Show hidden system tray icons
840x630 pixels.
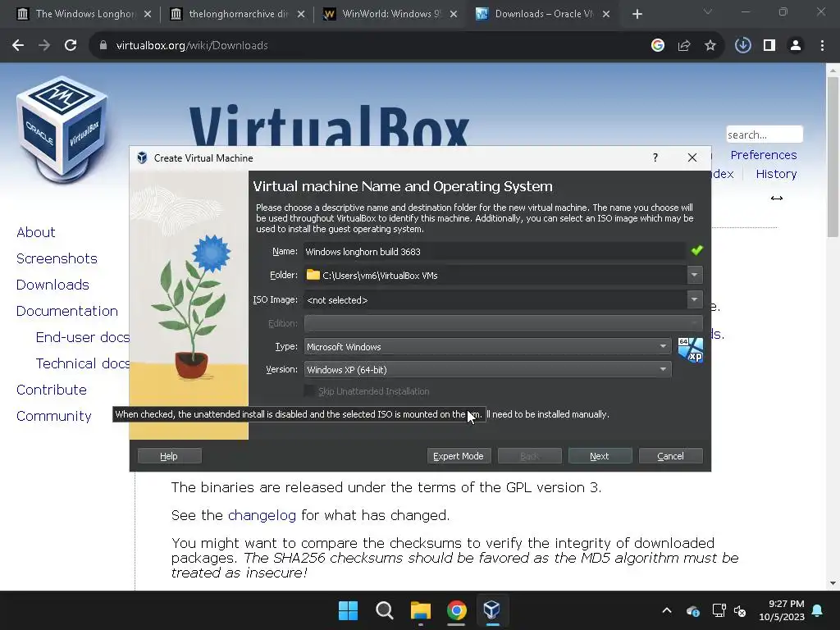click(666, 610)
